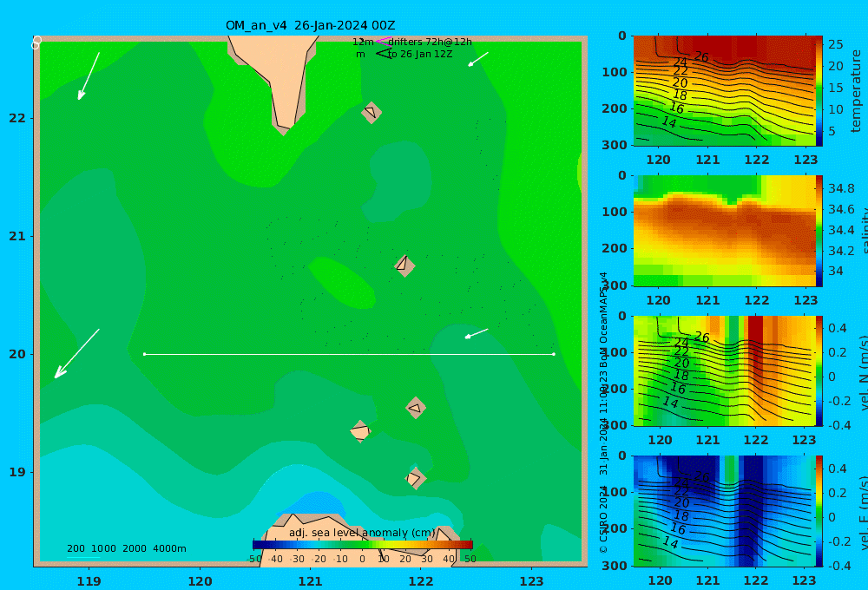Open the salinity depth section plot
Screen dimensions: 868x590
[724, 231]
